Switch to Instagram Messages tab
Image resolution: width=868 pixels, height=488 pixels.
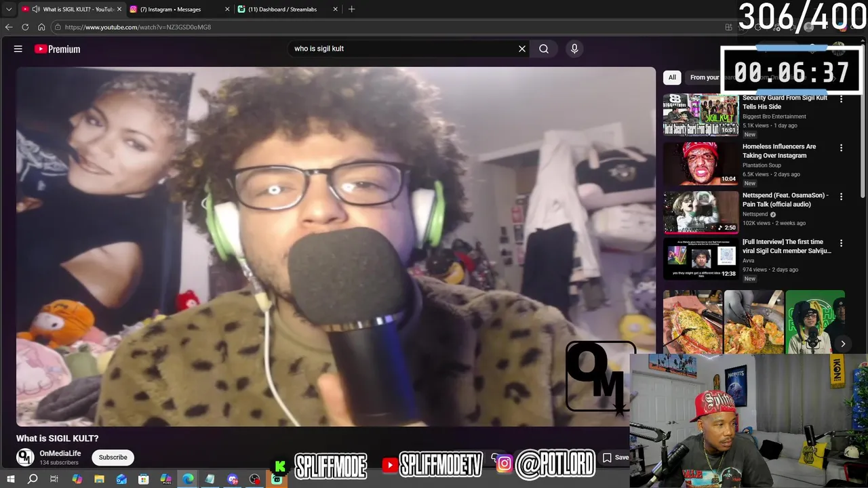[x=179, y=9]
